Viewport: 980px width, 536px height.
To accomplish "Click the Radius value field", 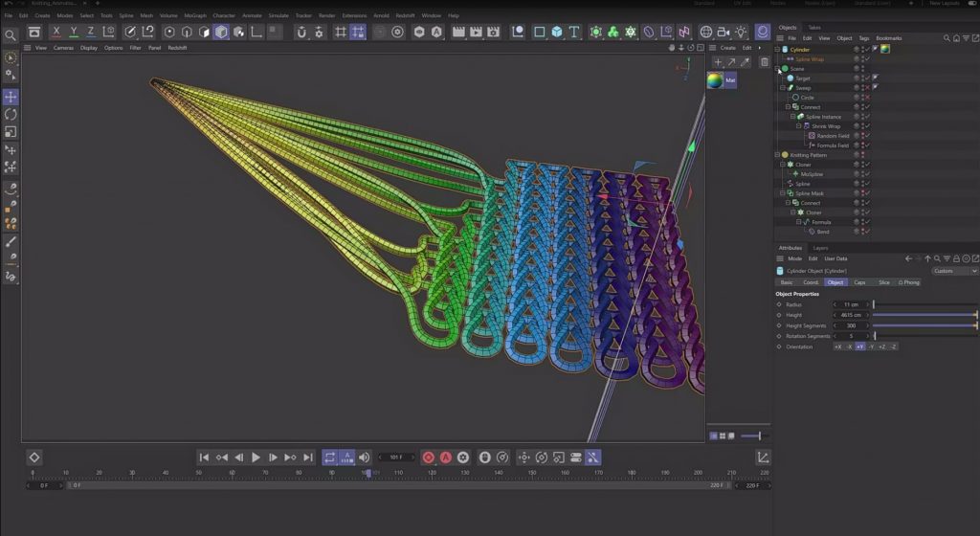I will 851,304.
